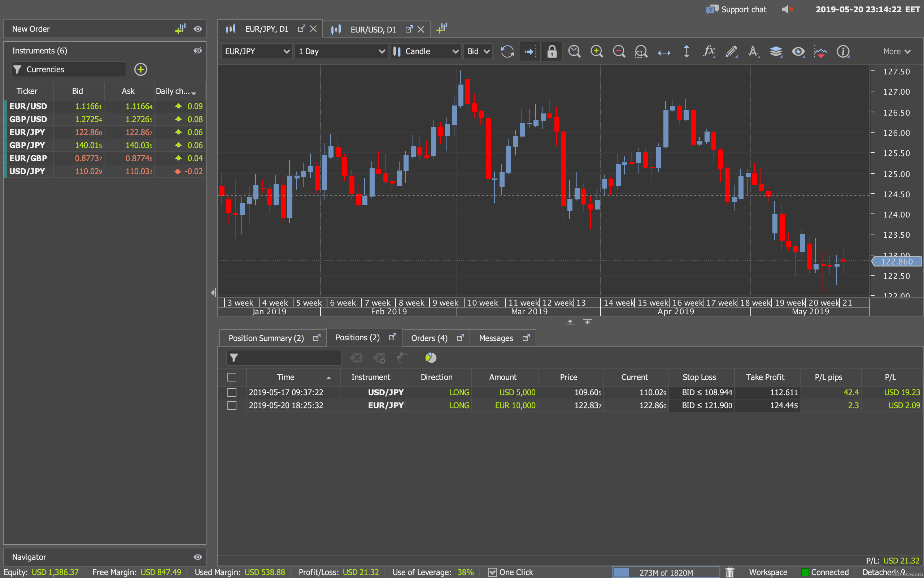924x578 pixels.
Task: Check the USD/JPY position checkbox
Action: (x=231, y=392)
